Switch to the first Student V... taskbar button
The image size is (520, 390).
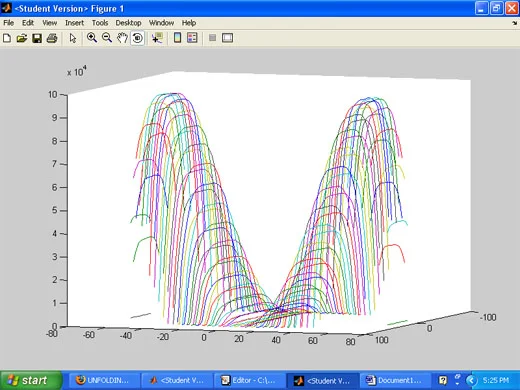177,380
